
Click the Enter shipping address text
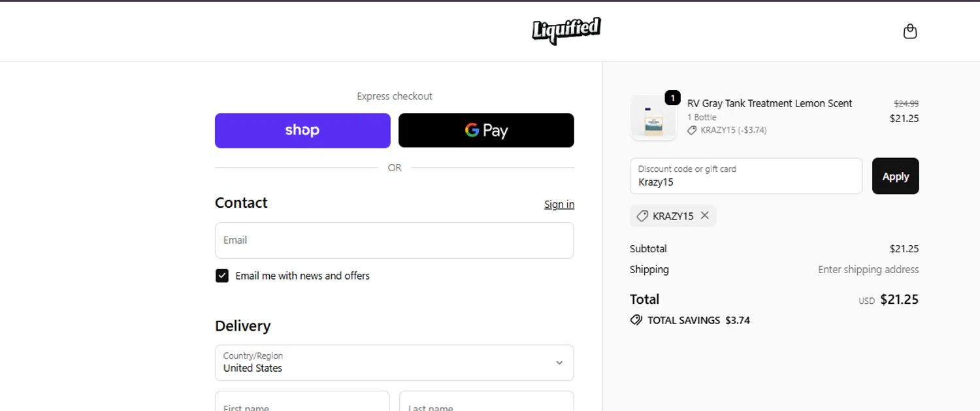coord(868,269)
